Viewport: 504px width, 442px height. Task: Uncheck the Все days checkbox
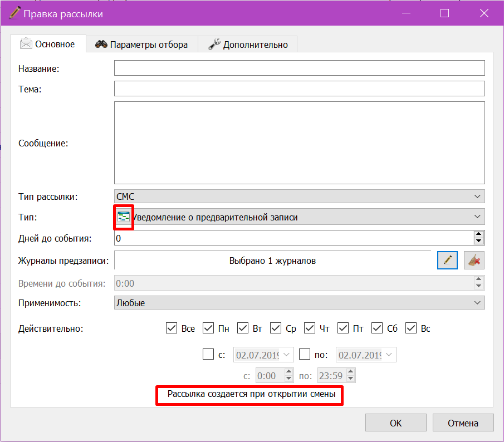click(x=172, y=328)
